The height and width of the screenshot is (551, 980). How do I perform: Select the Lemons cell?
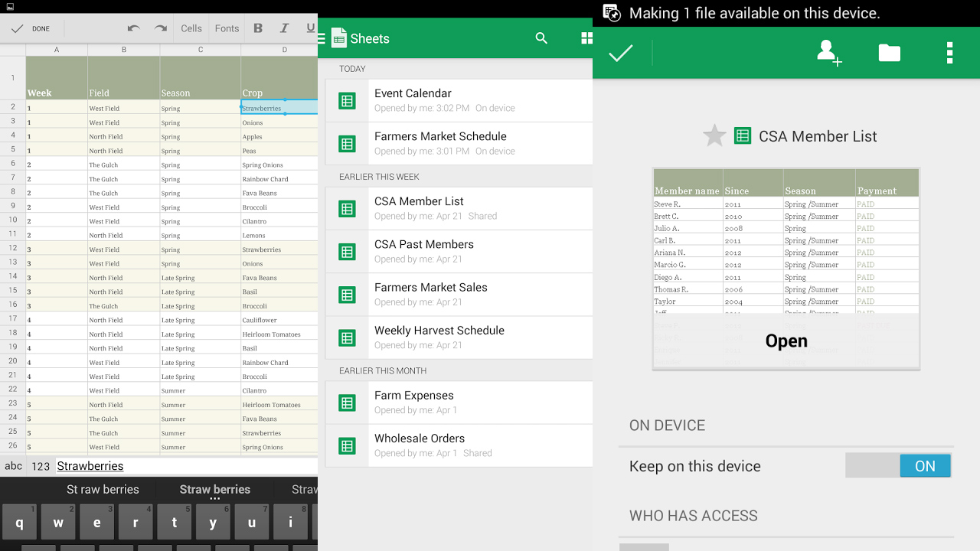coord(279,235)
